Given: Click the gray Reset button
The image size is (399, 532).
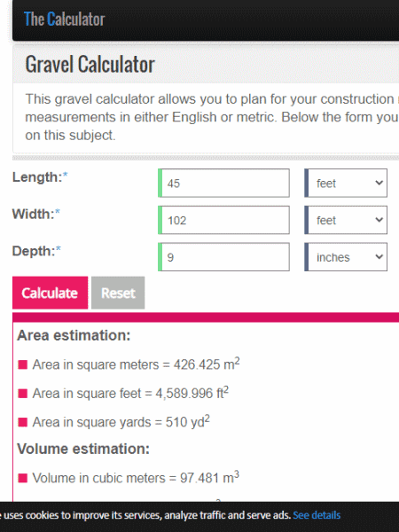Looking at the screenshot, I should 118,293.
